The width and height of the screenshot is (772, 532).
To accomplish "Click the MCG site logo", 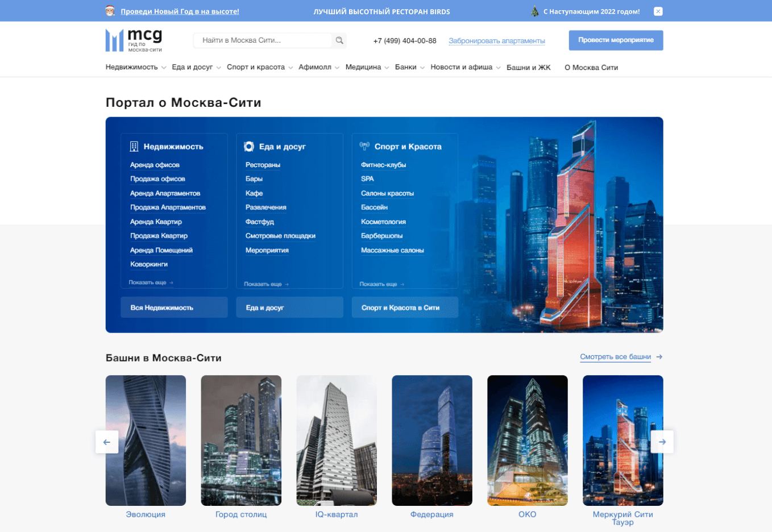I will tap(134, 40).
